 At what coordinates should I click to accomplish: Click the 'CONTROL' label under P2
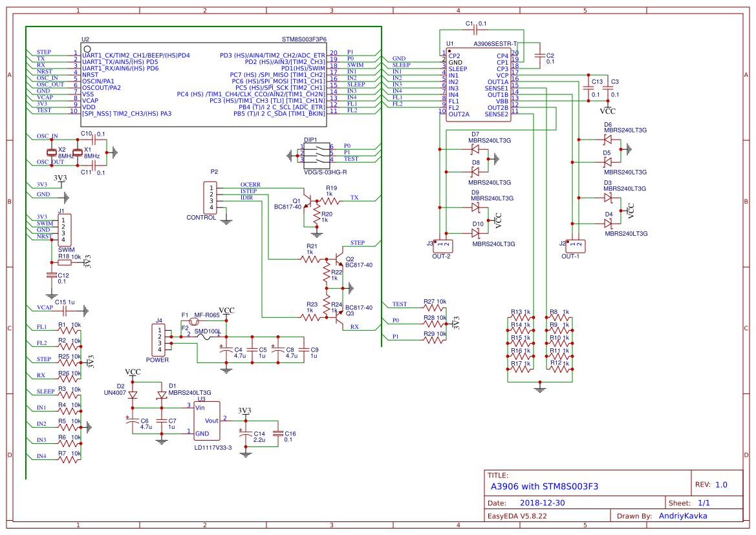click(201, 218)
